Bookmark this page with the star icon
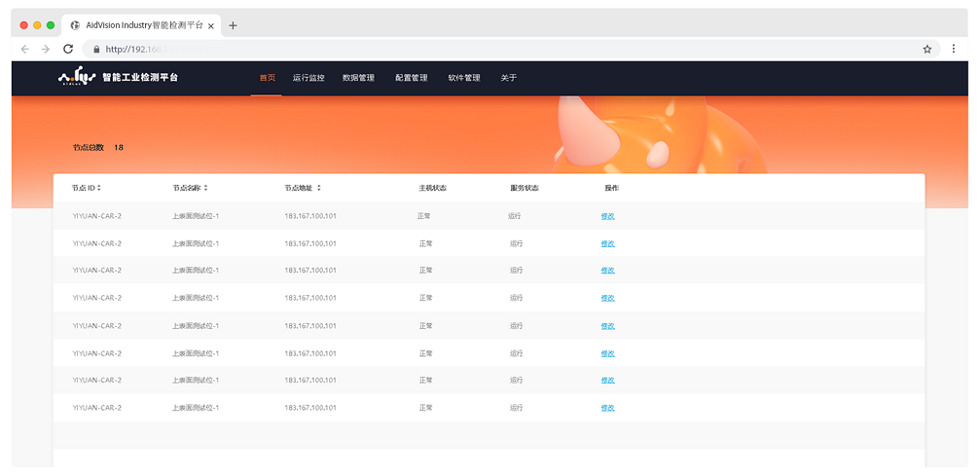Image resolution: width=980 pixels, height=475 pixels. point(927,49)
